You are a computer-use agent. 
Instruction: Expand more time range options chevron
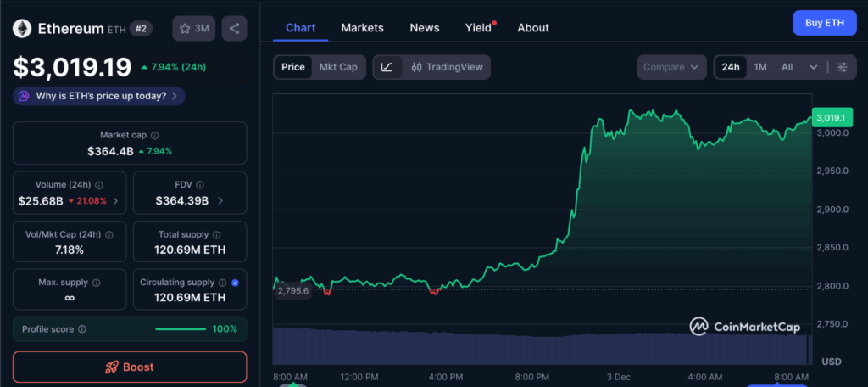814,67
